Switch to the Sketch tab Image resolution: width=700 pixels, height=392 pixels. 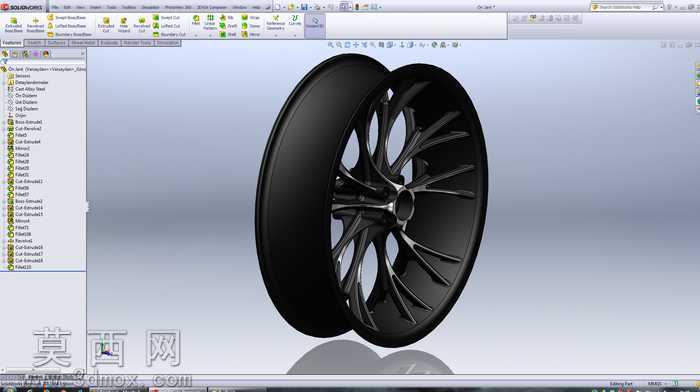coord(34,43)
